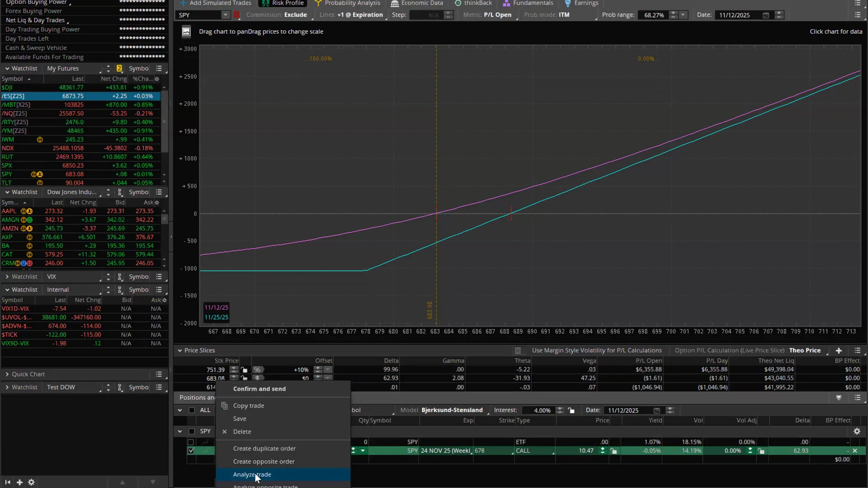Viewport: 868px width, 488px height.
Task: Open the Model Bjerksund-Stensland dropdown
Action: (452, 410)
